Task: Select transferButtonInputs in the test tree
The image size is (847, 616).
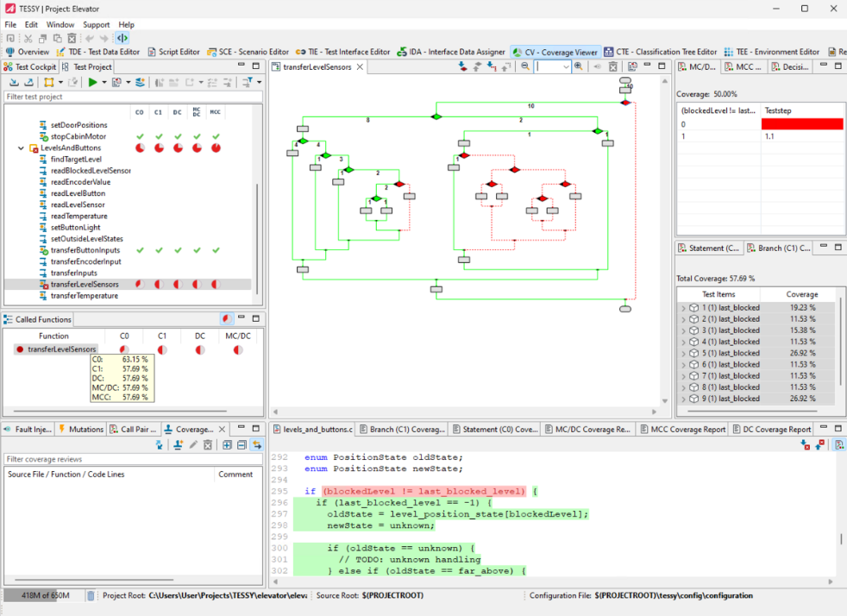Action: pyautogui.click(x=85, y=250)
